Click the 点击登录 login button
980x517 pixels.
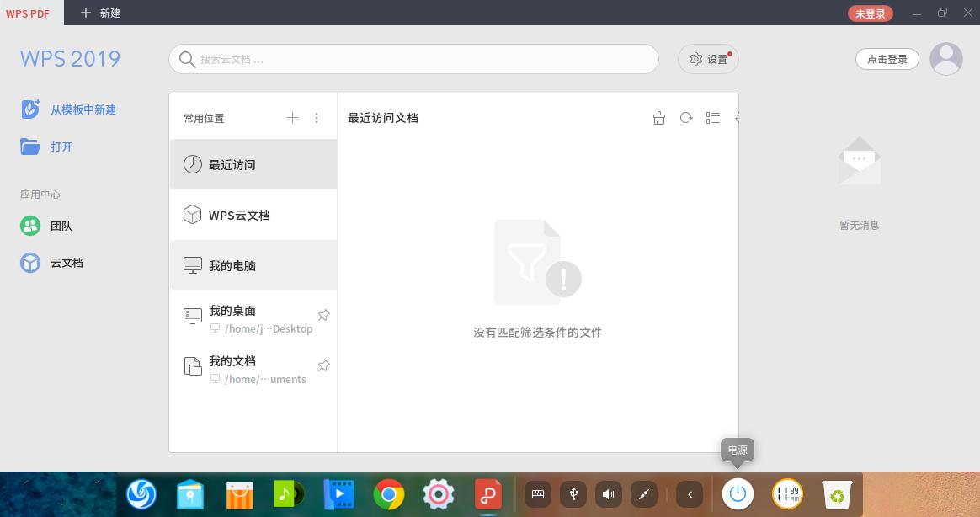(x=887, y=58)
